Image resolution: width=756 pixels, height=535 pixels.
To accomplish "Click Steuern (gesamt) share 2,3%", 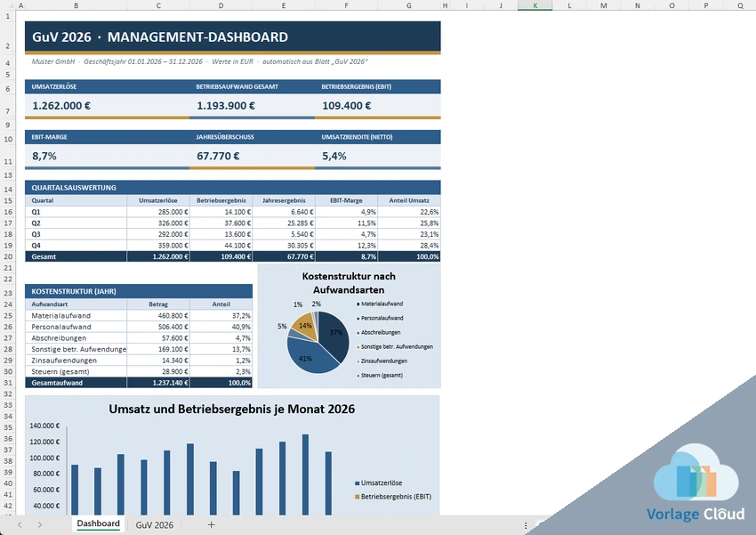I will click(x=221, y=371).
